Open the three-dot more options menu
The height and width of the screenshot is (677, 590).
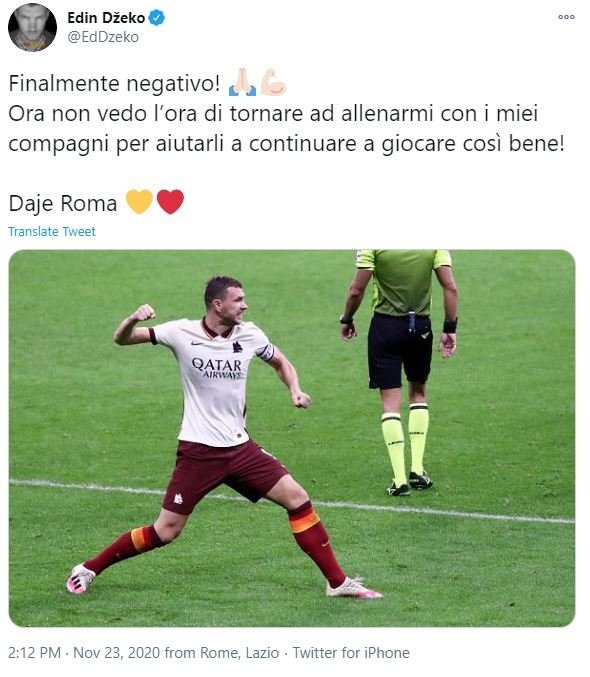click(566, 17)
